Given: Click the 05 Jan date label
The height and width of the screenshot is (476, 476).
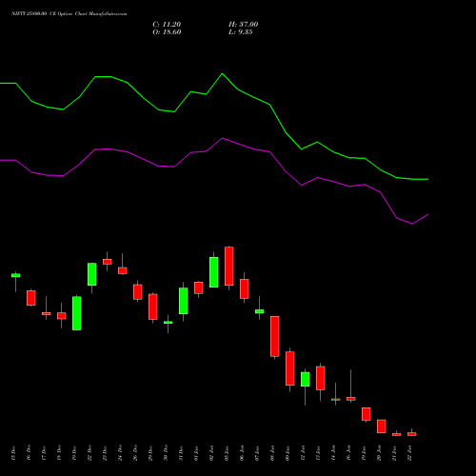Looking at the screenshot, I should pos(227,453).
